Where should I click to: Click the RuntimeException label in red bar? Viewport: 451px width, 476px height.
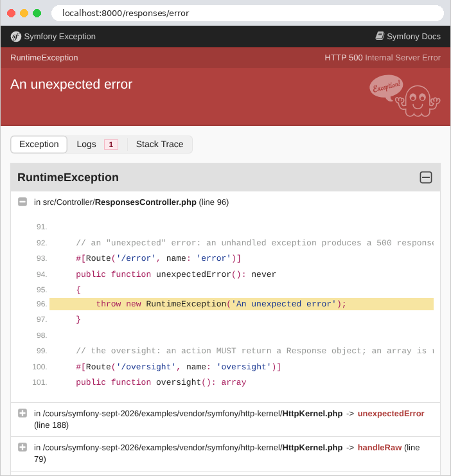click(44, 58)
